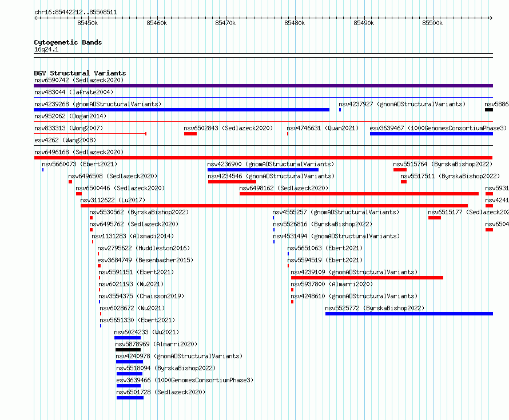Click the red bar of nsv6496168
This screenshot has width=509, height=420.
263,158
